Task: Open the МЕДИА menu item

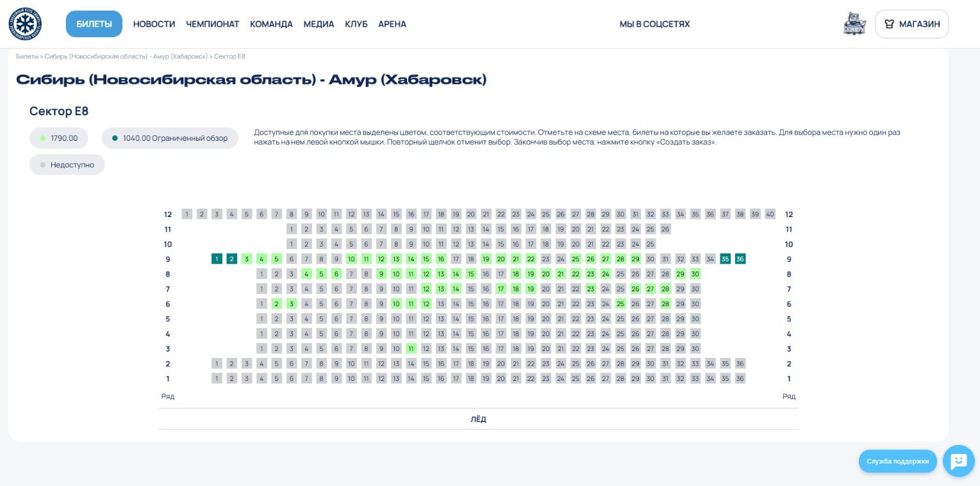Action: coord(319,24)
